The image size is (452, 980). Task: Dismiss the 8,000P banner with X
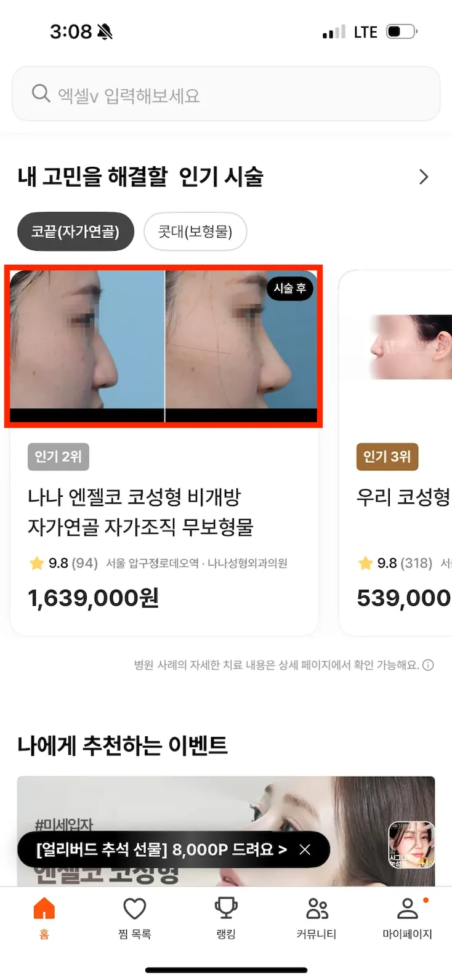point(305,849)
